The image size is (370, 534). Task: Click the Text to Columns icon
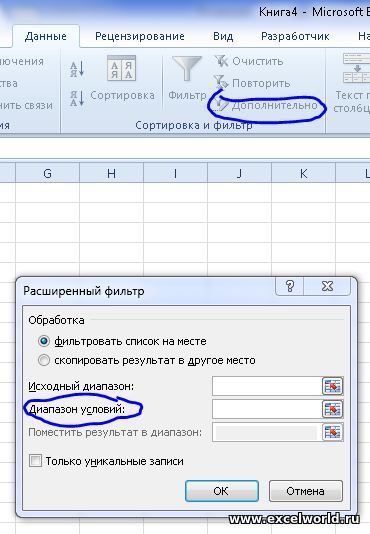click(x=357, y=68)
